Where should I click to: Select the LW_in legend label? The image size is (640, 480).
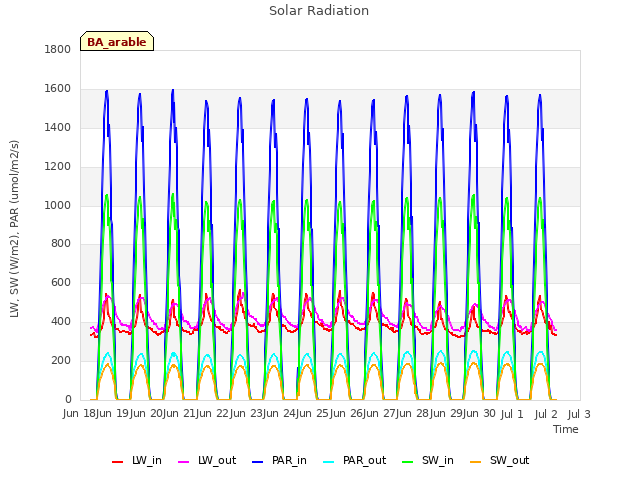pyautogui.click(x=147, y=461)
